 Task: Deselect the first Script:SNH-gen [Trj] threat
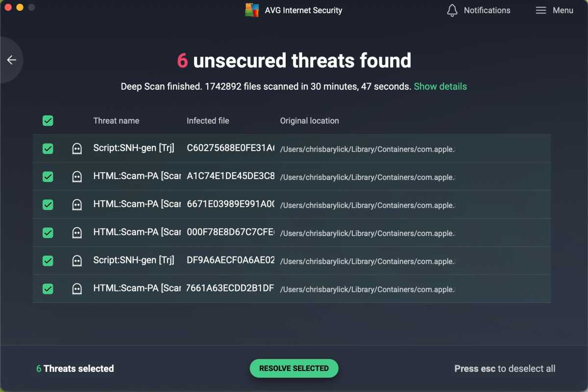[48, 149]
